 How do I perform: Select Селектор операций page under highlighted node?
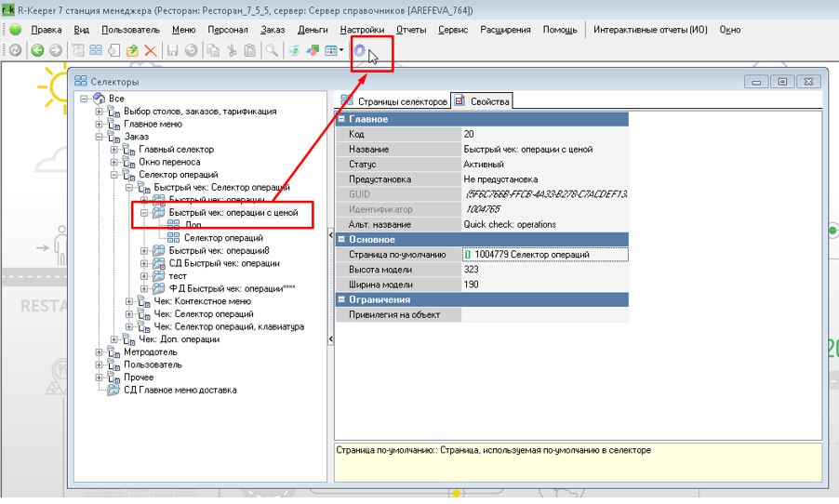(223, 238)
